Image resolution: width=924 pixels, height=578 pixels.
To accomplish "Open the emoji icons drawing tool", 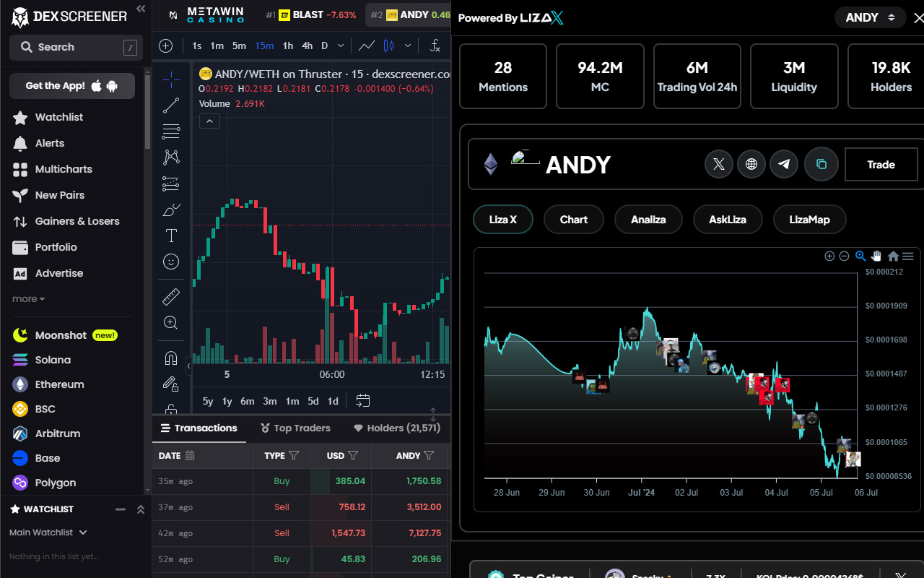I will click(x=171, y=262).
